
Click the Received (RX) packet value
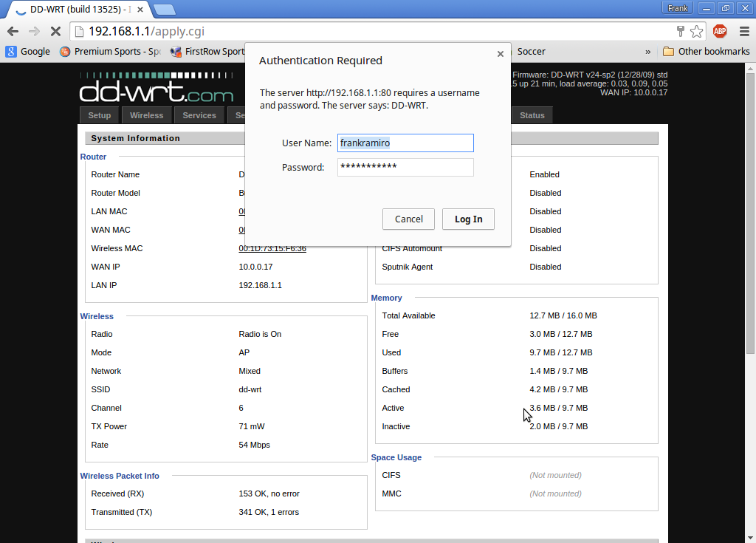point(269,494)
